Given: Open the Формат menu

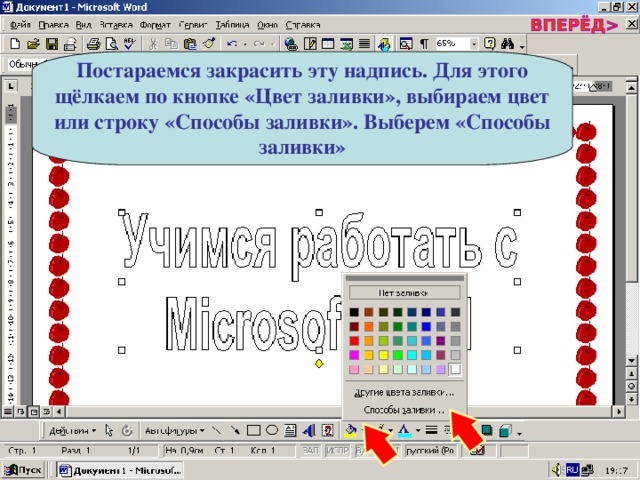Looking at the screenshot, I should [155, 25].
